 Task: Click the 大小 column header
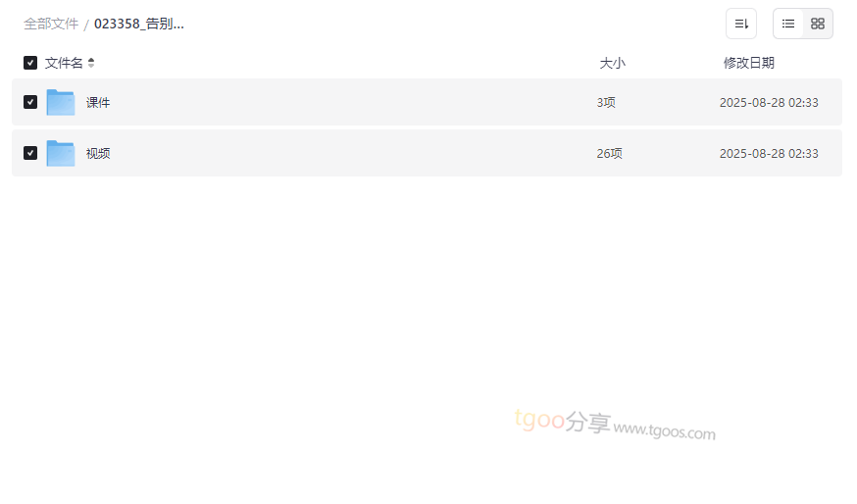(612, 63)
